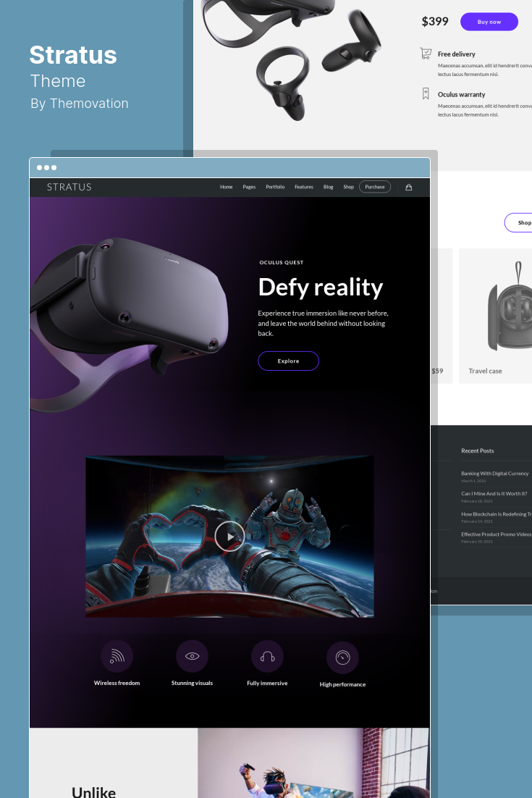Click the Stunning visuals label
This screenshot has width=532, height=798.
click(x=192, y=683)
